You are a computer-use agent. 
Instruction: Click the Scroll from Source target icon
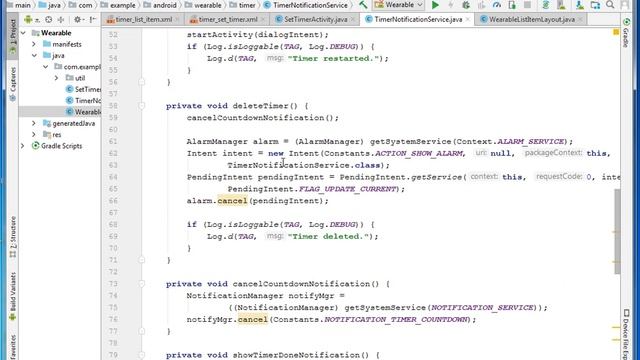coord(49,19)
